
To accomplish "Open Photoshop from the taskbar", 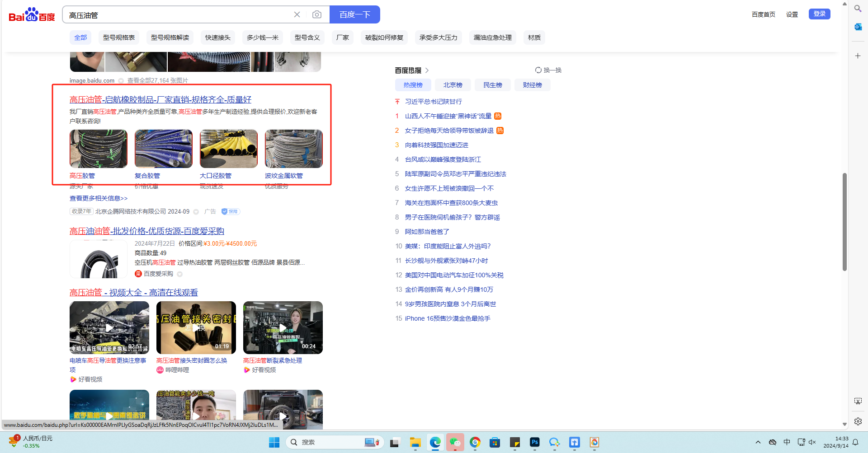I will coord(534,442).
